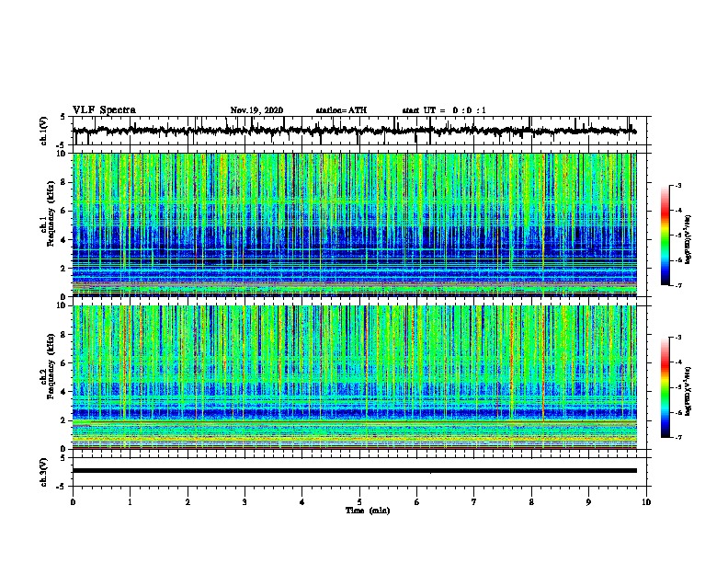The width and height of the screenshot is (728, 563).
Task: Click the time axis tick label "7"
Action: coord(474,502)
